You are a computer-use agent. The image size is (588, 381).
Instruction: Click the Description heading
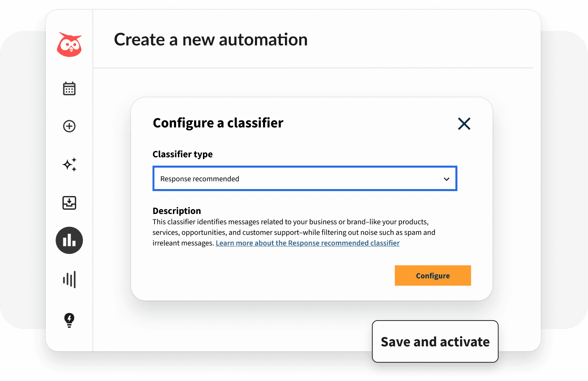pyautogui.click(x=176, y=211)
